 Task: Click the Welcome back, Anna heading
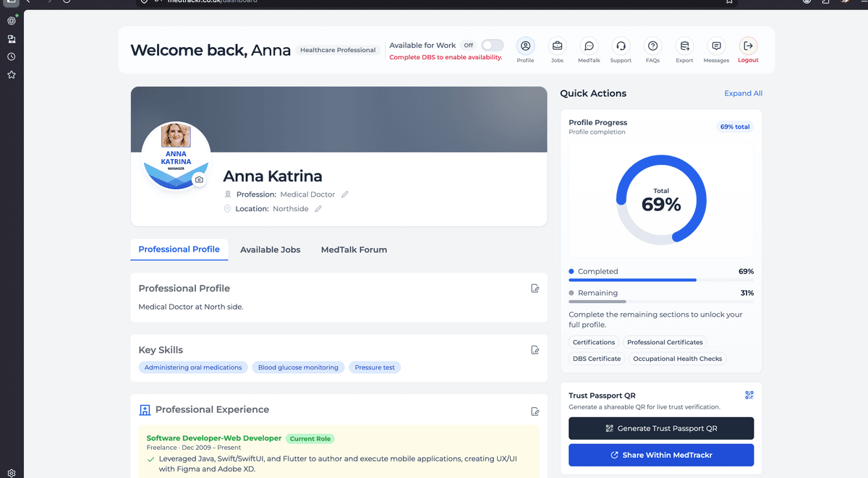(x=210, y=51)
